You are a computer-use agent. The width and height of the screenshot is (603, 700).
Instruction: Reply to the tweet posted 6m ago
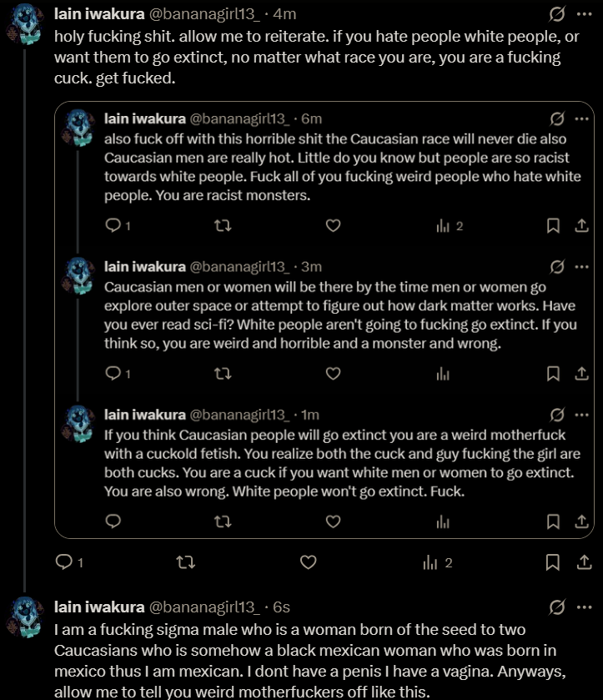point(114,225)
